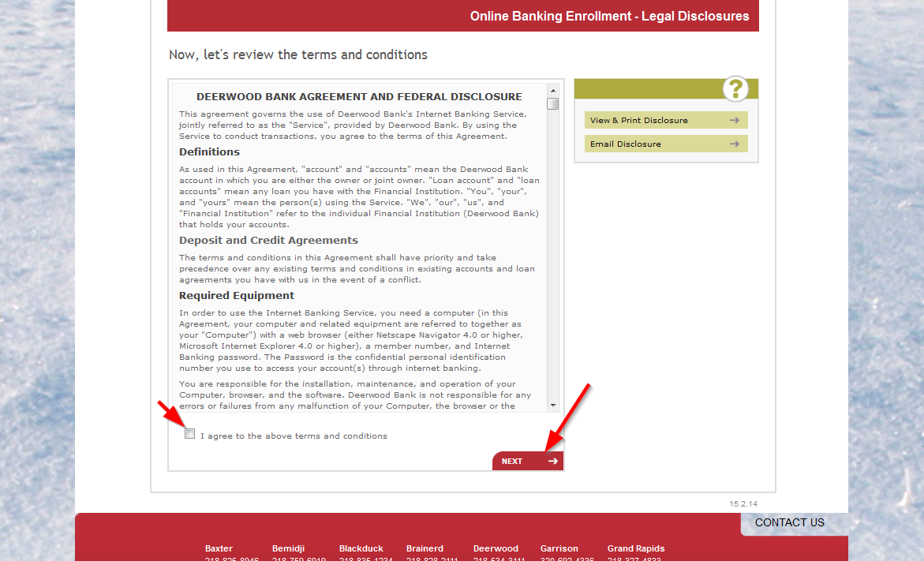Click the Deposit and Credit Agreements heading

[x=269, y=241]
